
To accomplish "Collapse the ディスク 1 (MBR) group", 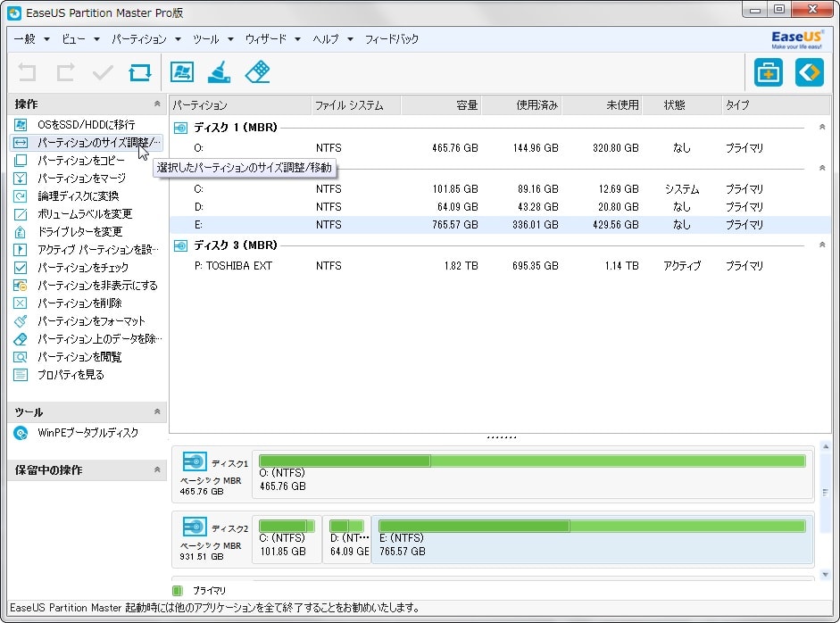I will 822,128.
